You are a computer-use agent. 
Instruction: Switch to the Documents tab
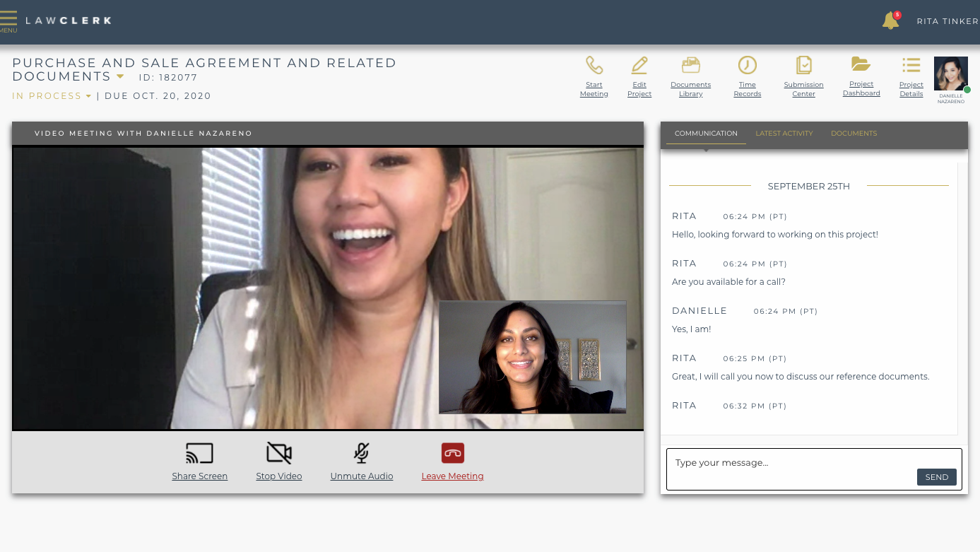pos(854,134)
